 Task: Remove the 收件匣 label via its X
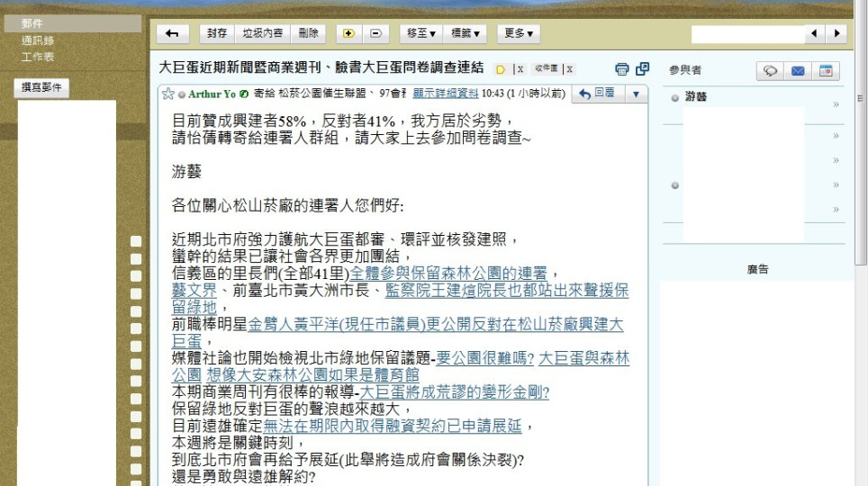click(x=569, y=69)
